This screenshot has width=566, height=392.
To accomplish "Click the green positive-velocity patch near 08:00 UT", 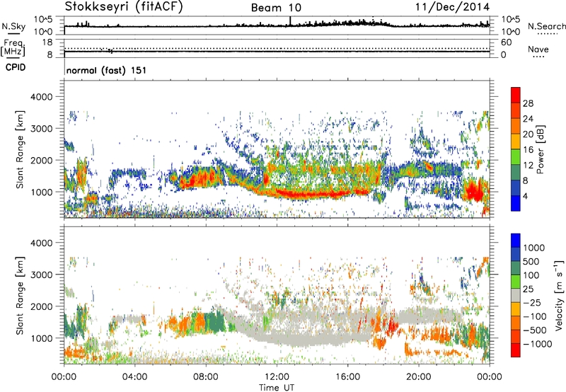I will coord(215,323).
